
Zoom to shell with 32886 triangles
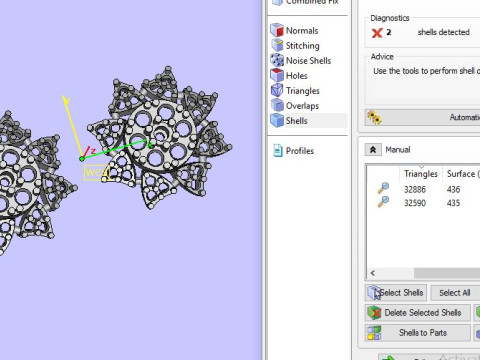[x=384, y=188]
